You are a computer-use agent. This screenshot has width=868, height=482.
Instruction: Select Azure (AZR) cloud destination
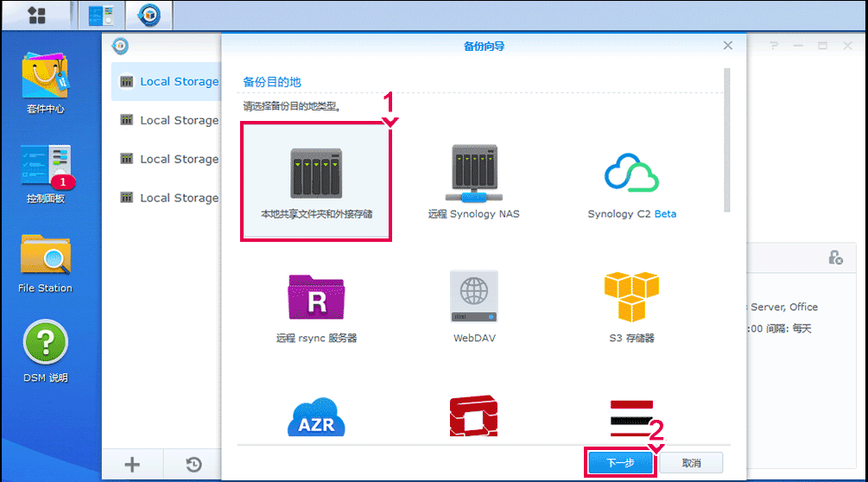[x=316, y=416]
